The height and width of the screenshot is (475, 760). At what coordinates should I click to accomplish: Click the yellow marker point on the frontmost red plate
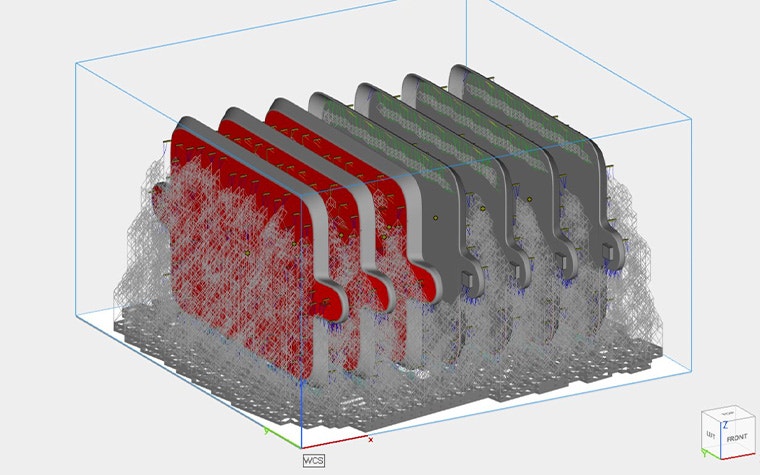246,254
